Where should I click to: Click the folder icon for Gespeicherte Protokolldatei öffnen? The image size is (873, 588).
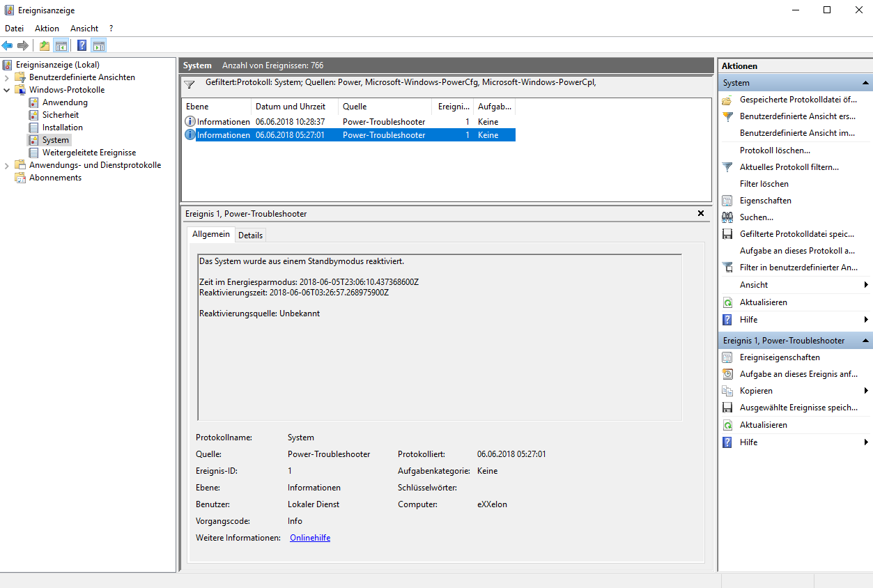[x=727, y=100]
